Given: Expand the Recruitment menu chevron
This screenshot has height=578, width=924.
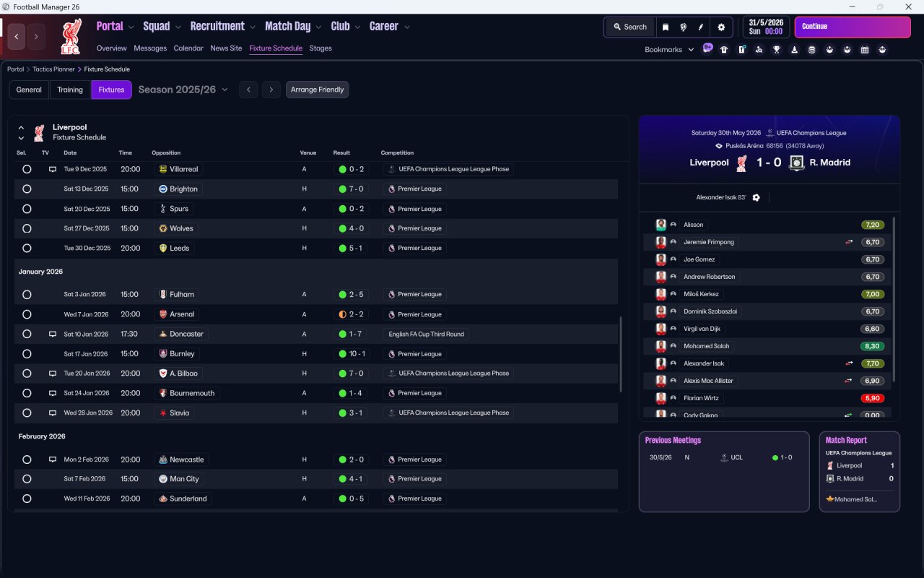Looking at the screenshot, I should (253, 27).
